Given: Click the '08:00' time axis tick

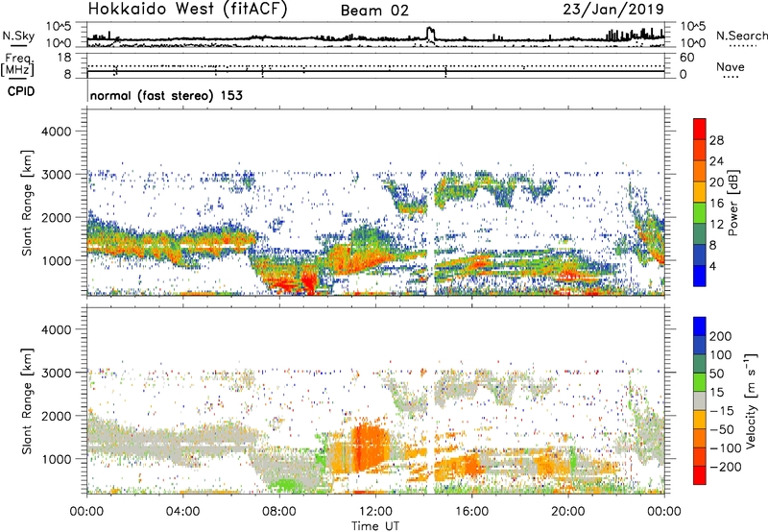Looking at the screenshot, I should click(278, 512).
